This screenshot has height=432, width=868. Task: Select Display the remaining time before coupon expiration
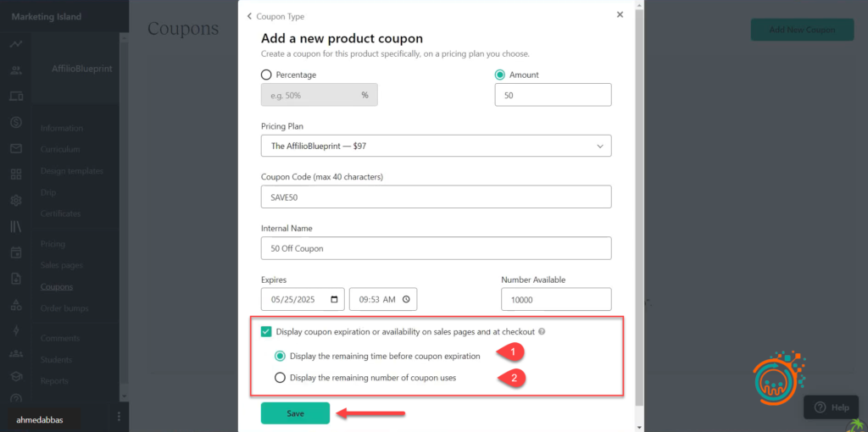click(x=280, y=356)
